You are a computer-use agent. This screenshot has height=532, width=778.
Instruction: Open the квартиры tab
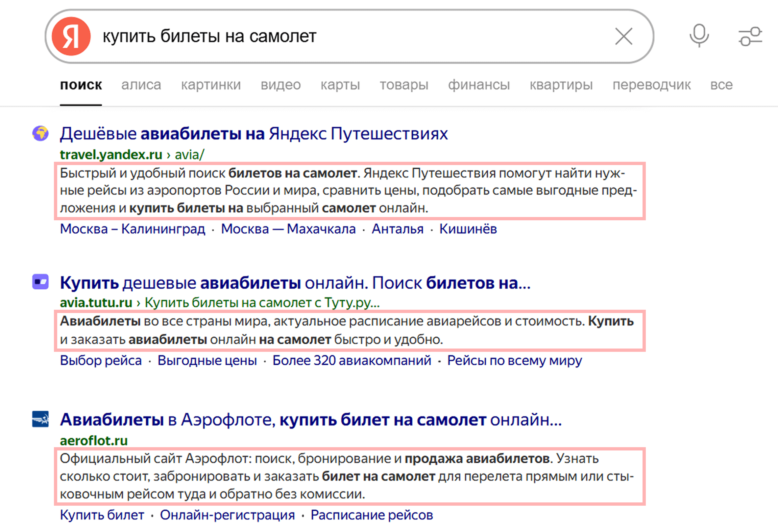(x=561, y=85)
